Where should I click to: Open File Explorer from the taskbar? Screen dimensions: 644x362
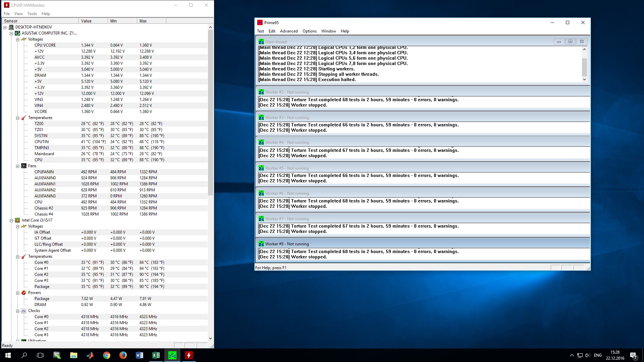(73, 355)
